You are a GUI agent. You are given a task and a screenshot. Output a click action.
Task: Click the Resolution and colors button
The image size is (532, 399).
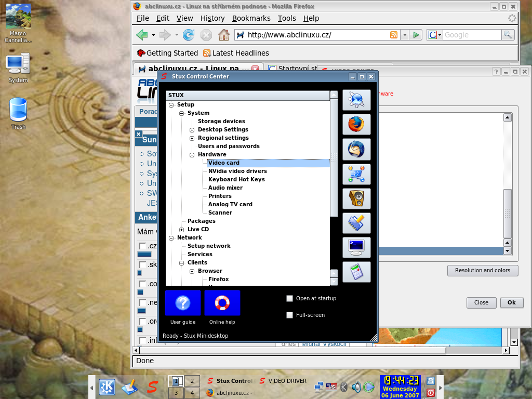tap(483, 270)
